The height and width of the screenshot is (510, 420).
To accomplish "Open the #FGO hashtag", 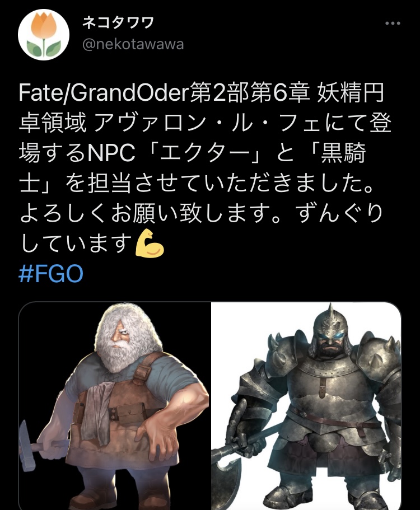I will (51, 274).
